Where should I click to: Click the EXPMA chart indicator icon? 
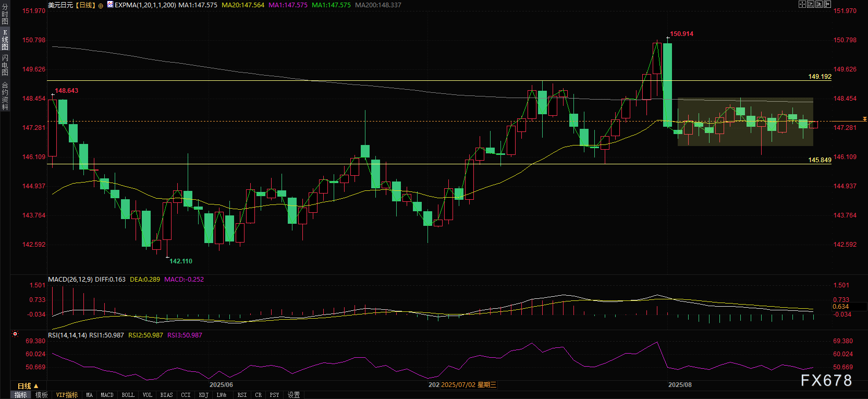coord(110,5)
